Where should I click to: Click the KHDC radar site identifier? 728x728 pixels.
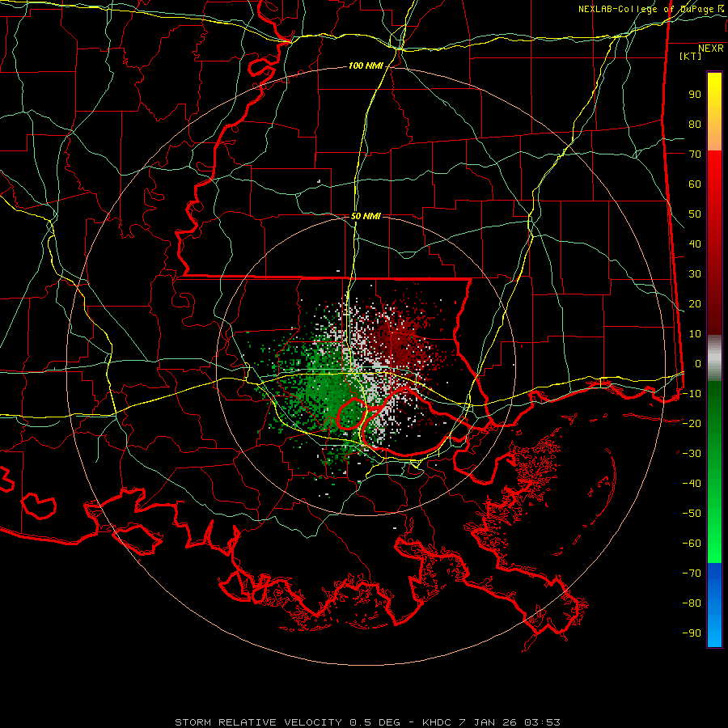click(x=437, y=722)
